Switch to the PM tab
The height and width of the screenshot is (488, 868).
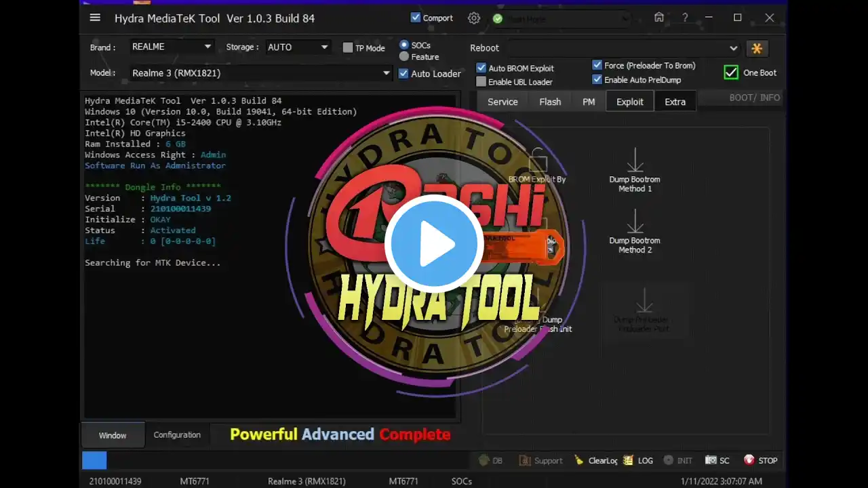(589, 102)
